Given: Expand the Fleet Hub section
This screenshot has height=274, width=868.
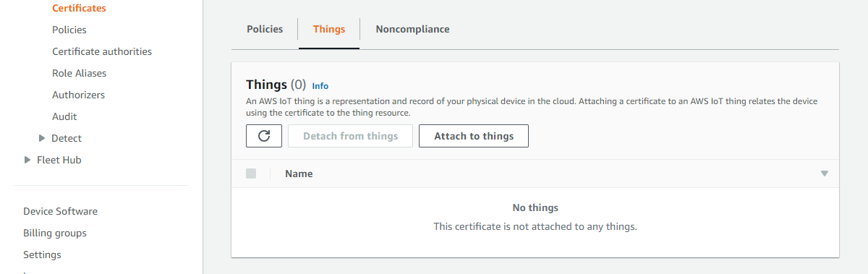Looking at the screenshot, I should point(27,160).
